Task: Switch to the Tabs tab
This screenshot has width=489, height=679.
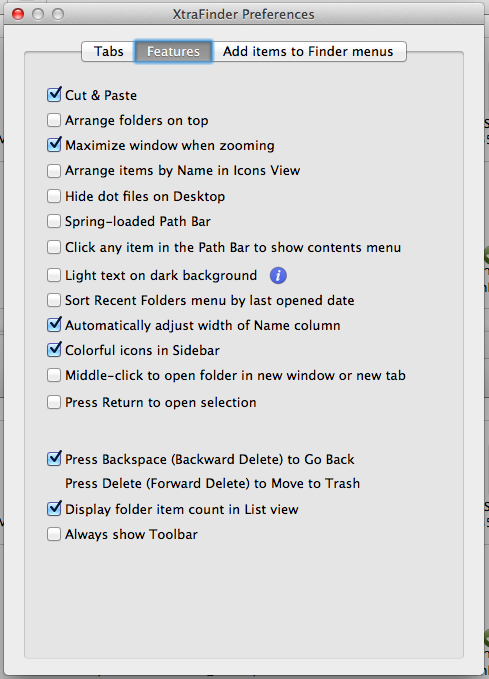Action: (108, 52)
